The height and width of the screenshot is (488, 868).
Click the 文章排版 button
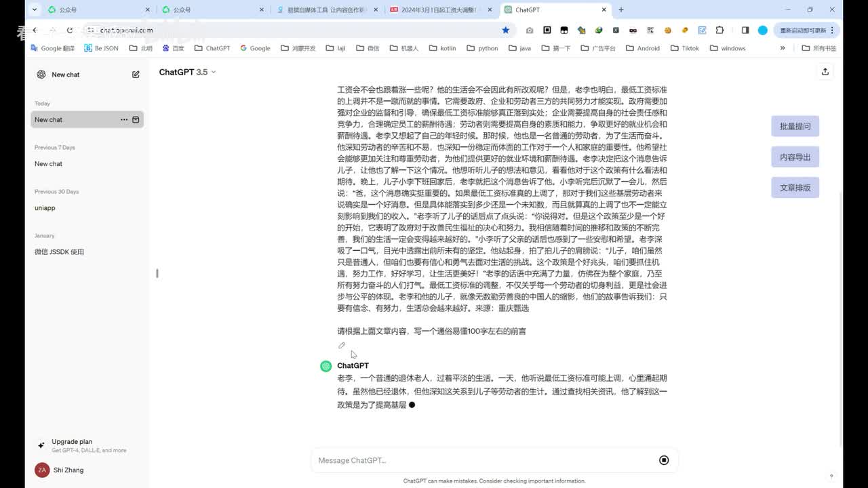tap(795, 188)
